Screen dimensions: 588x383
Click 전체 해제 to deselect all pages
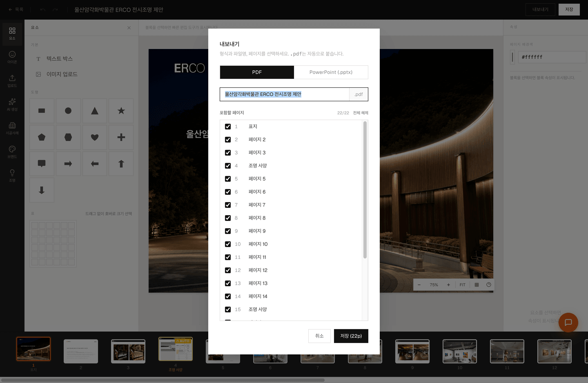coord(361,113)
